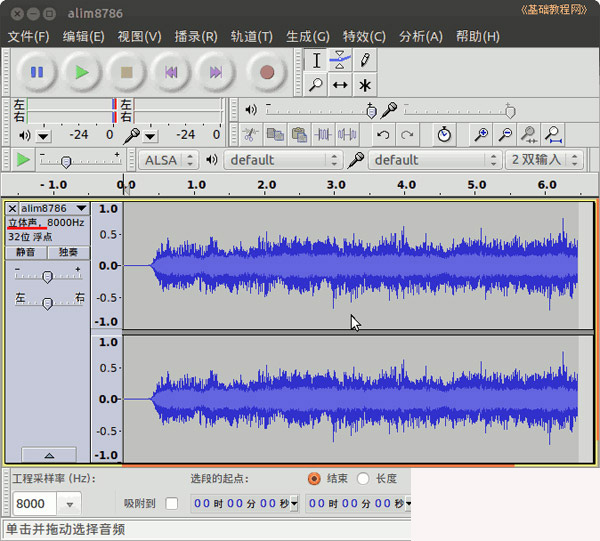Select the Time Shift arrow tool
This screenshot has height=541, width=600.
click(340, 85)
